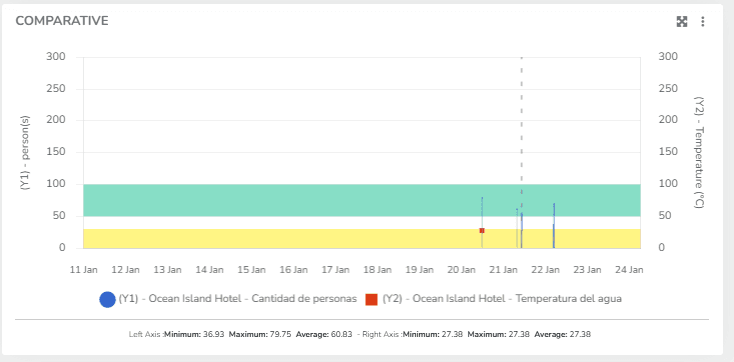
Task: Expand the Comparative chart to fullscreen
Action: 682,22
